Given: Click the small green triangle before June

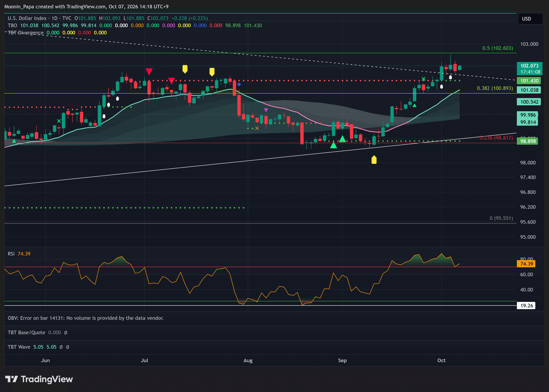Looking at the screenshot, I should point(14,141).
